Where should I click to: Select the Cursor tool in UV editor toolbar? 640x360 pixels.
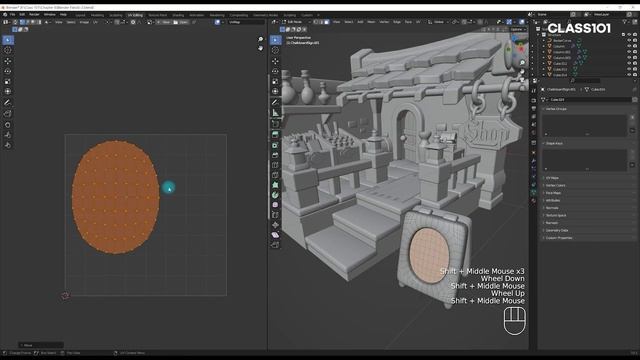[8, 50]
